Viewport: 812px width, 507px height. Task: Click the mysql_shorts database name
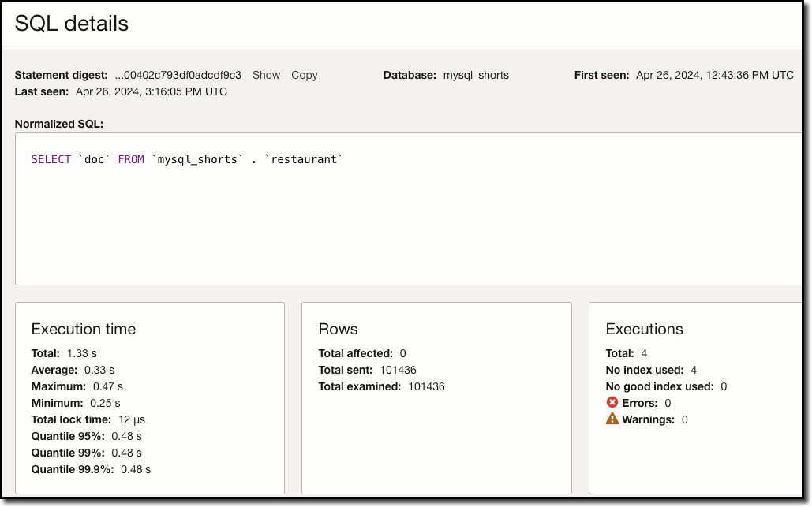[477, 75]
